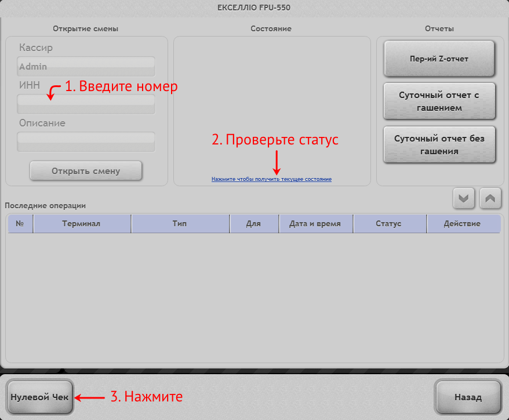Click the Для column header
This screenshot has height=420, width=509.
pyautogui.click(x=254, y=223)
